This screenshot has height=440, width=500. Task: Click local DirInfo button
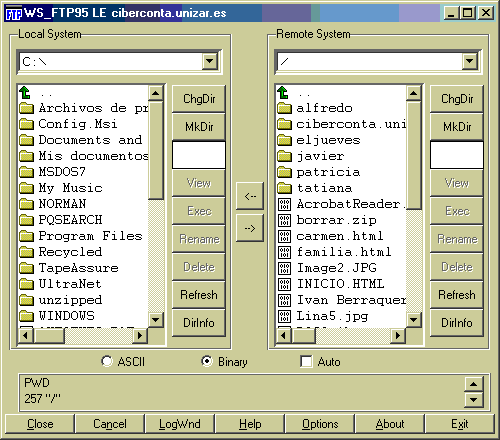click(x=199, y=323)
